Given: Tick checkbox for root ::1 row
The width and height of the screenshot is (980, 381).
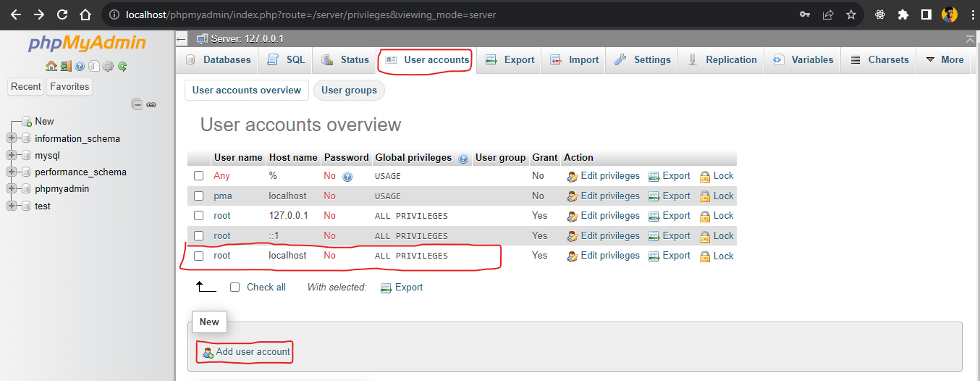Looking at the screenshot, I should coord(198,236).
